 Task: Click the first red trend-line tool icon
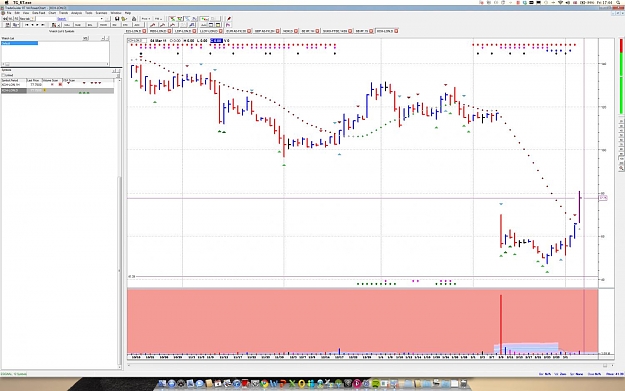153,25
